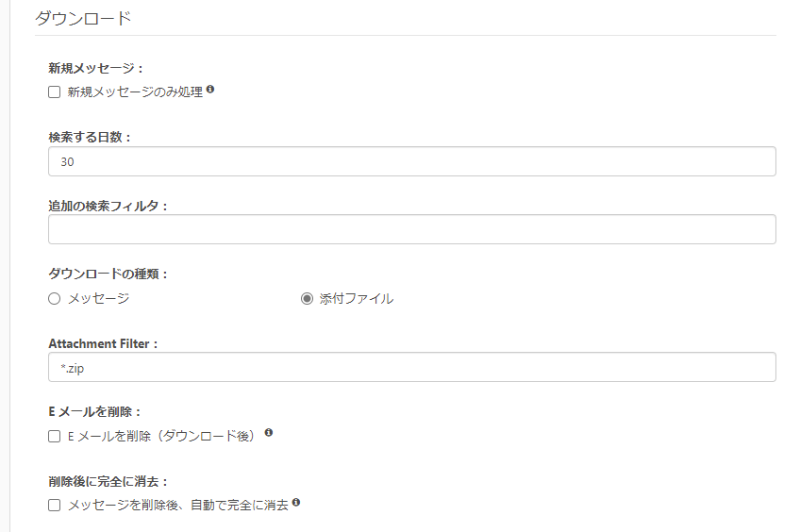800x532 pixels.
Task: Click the 削除後に完全に消去： label
Action: point(108,481)
